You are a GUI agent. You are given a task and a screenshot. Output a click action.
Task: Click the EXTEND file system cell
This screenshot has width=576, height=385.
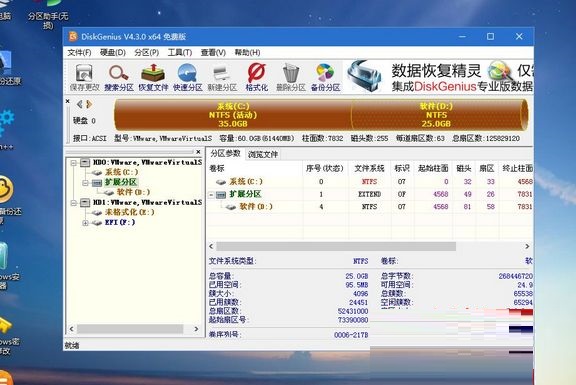pos(369,194)
